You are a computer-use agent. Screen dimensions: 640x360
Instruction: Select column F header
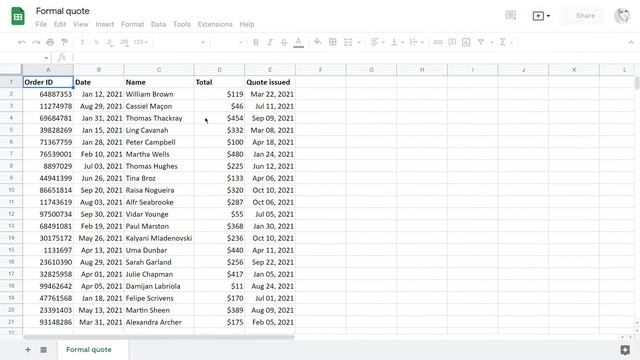click(x=320, y=70)
